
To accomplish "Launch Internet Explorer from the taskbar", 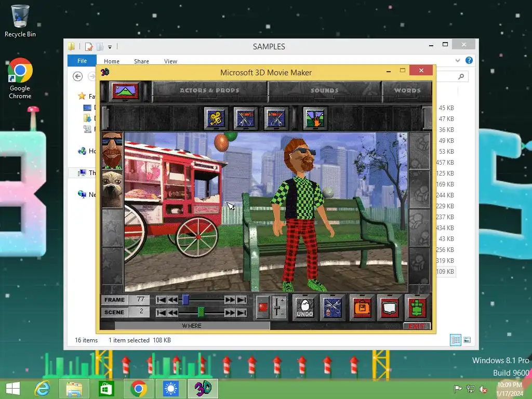I will pyautogui.click(x=42, y=389).
